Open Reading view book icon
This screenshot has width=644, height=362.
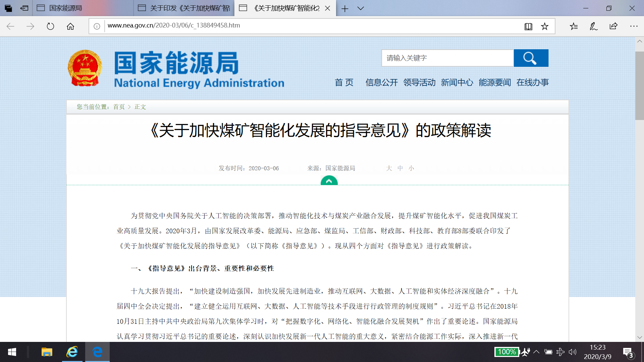coord(528,26)
